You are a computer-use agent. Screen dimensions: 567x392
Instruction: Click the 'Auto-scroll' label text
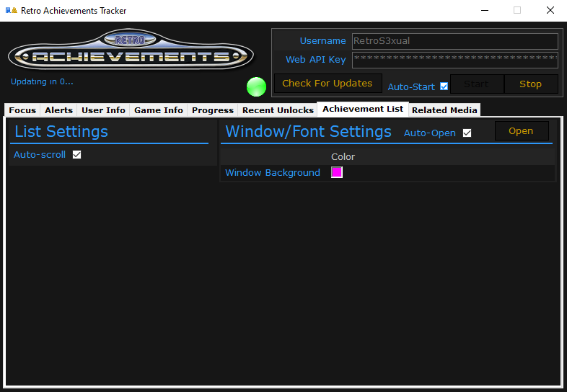click(x=40, y=155)
